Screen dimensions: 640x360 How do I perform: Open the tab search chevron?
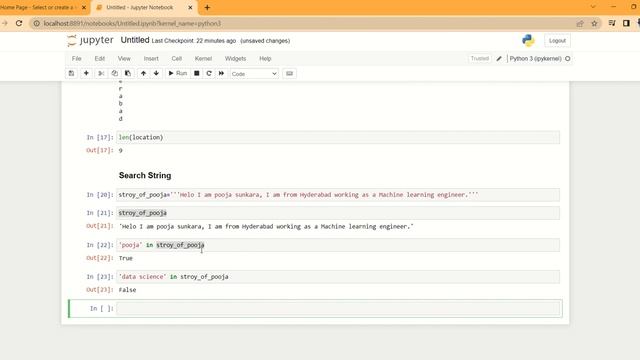pos(593,7)
